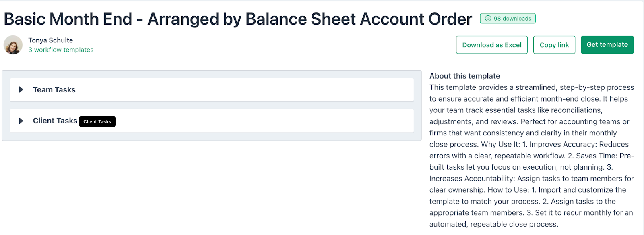Select the author name Tonya Schulte

tap(51, 40)
